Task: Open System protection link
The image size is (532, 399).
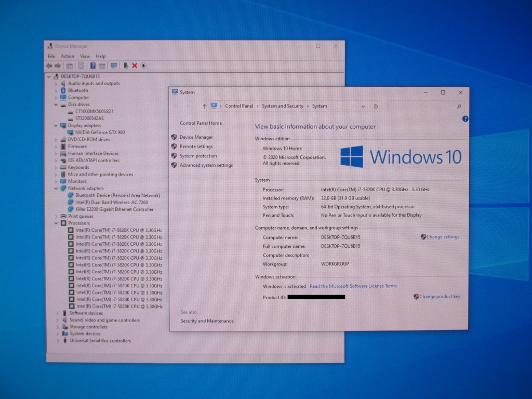Action: pos(198,156)
